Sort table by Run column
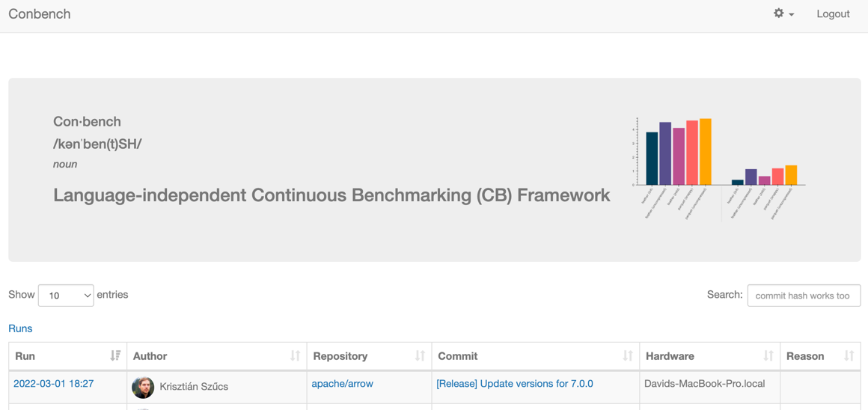The height and width of the screenshot is (410, 868). coord(115,356)
